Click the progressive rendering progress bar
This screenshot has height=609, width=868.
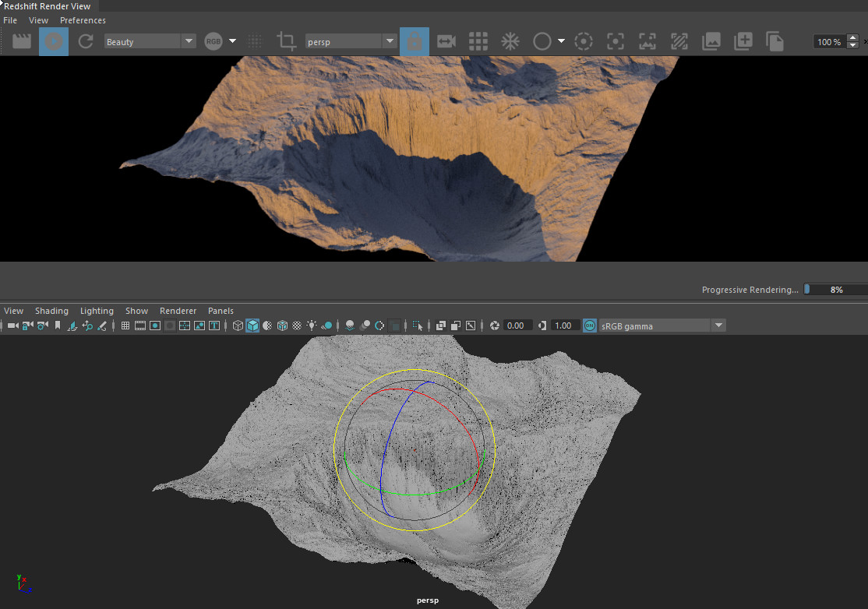point(835,289)
